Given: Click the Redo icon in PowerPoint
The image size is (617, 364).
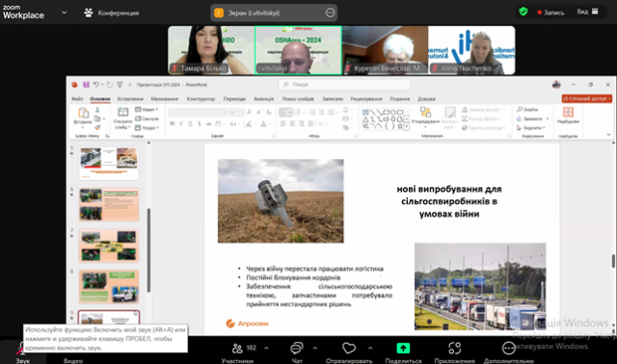Looking at the screenshot, I should pos(110,85).
